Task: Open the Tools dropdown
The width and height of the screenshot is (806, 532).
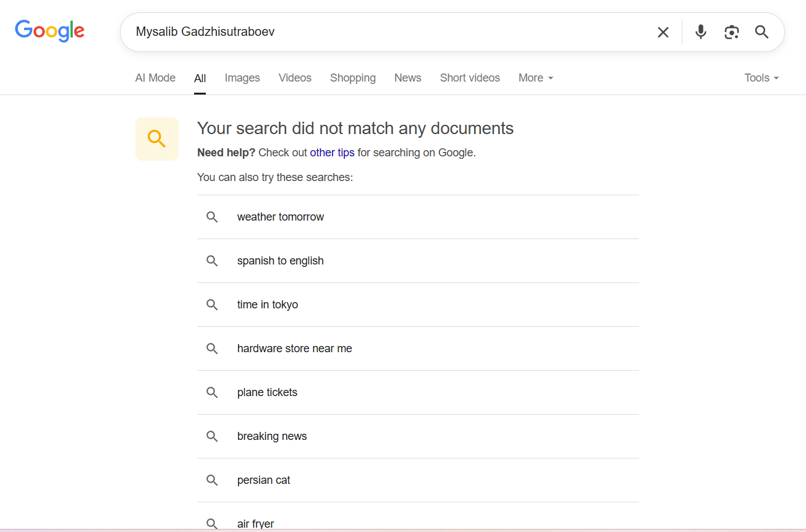Action: pos(761,78)
